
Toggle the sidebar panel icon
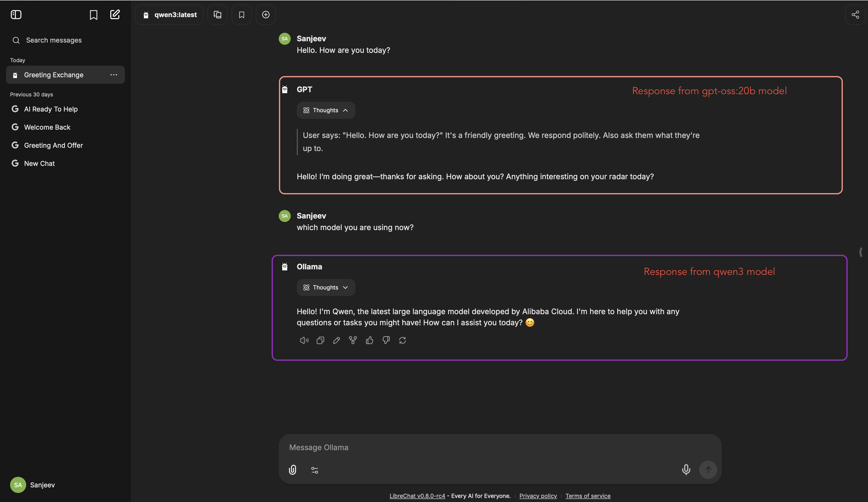[x=16, y=14]
